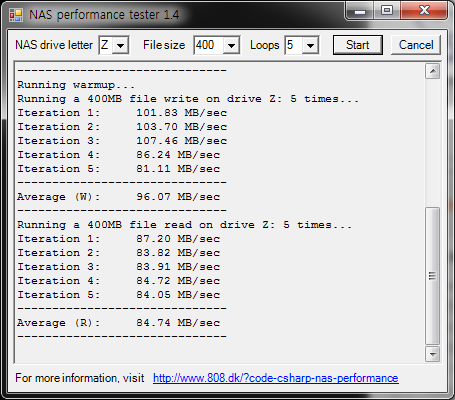
Task: Click the Start button
Action: [x=358, y=45]
